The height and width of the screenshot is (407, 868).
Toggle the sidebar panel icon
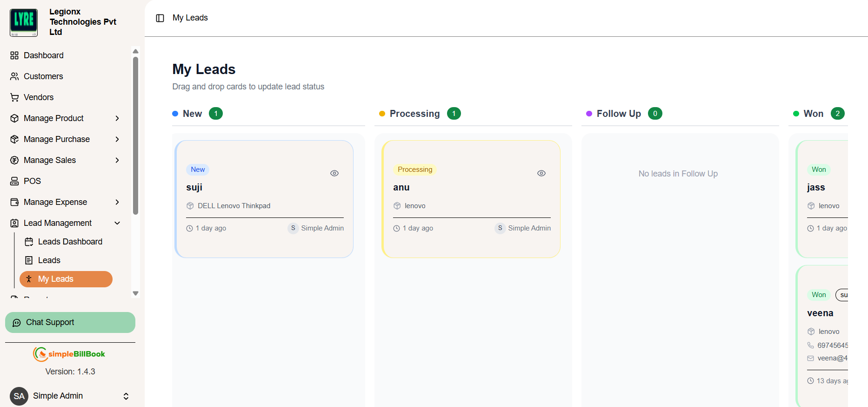pos(160,18)
